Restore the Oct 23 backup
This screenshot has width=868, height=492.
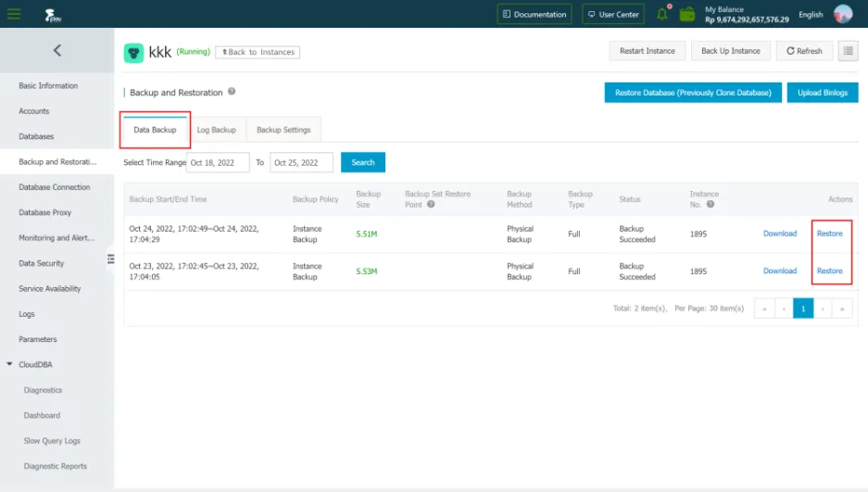tap(830, 271)
